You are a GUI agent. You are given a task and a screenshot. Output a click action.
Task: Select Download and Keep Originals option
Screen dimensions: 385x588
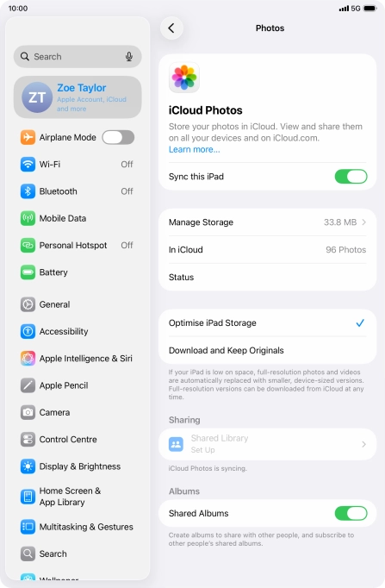[267, 350]
